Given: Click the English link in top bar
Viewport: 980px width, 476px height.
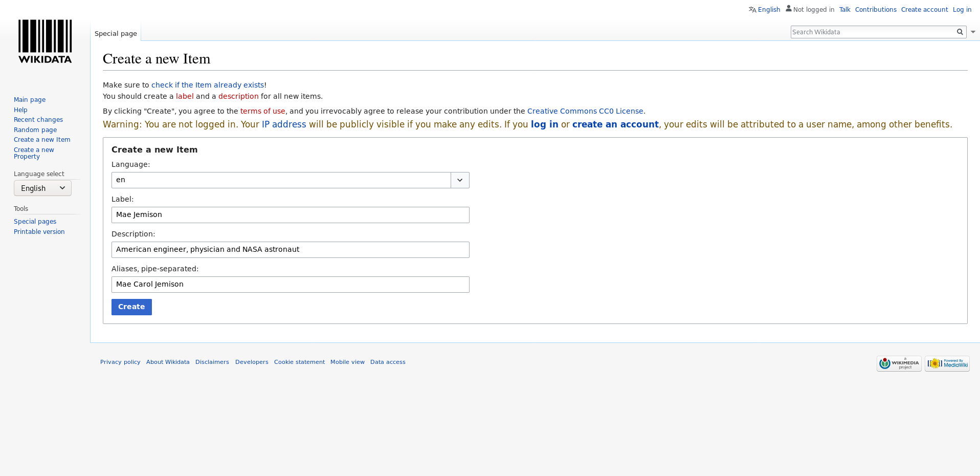Looking at the screenshot, I should pyautogui.click(x=769, y=10).
